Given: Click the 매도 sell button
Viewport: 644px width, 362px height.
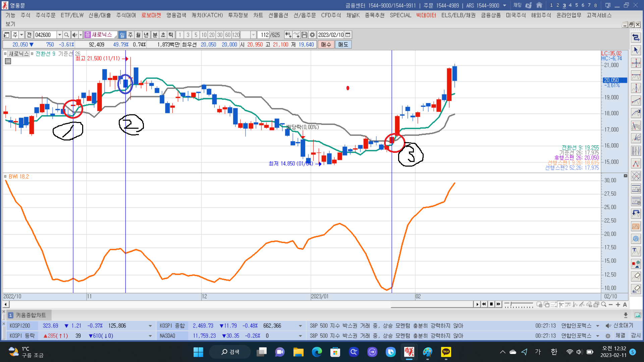Looking at the screenshot, I should click(343, 45).
